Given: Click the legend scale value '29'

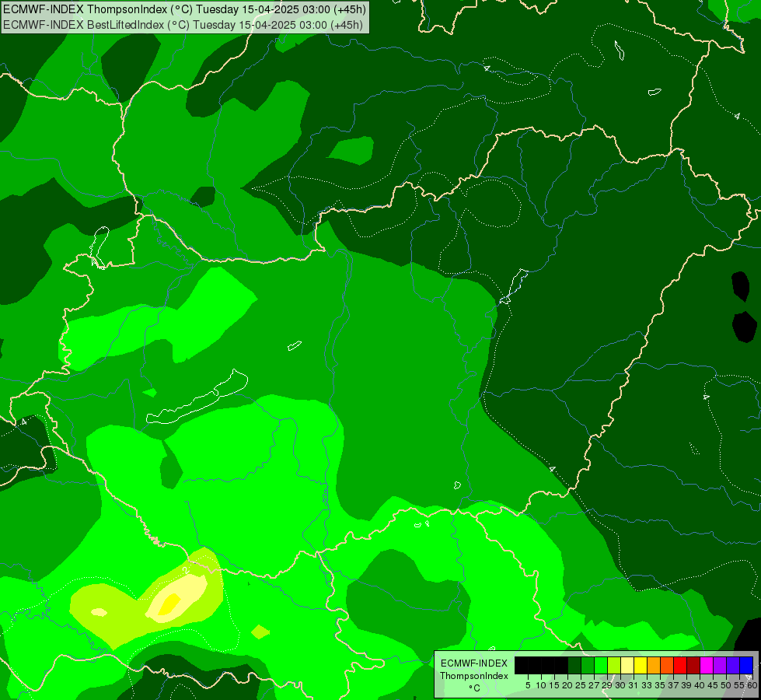Looking at the screenshot, I should (x=606, y=685).
